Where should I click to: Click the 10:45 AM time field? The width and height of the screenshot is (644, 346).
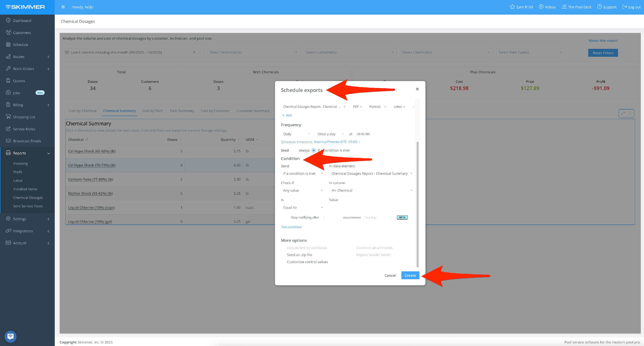pyautogui.click(x=363, y=134)
